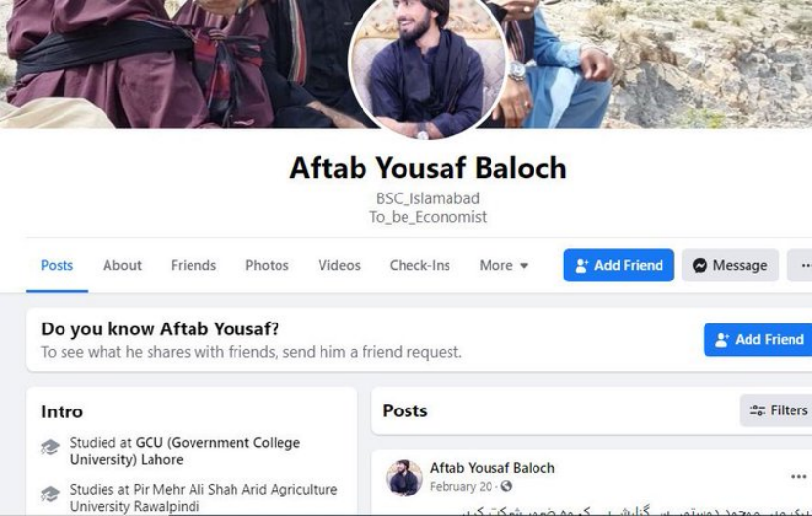Viewport: 812px width, 516px height.
Task: Click graduation cap icon beside GCU Lahore
Action: [x=50, y=447]
